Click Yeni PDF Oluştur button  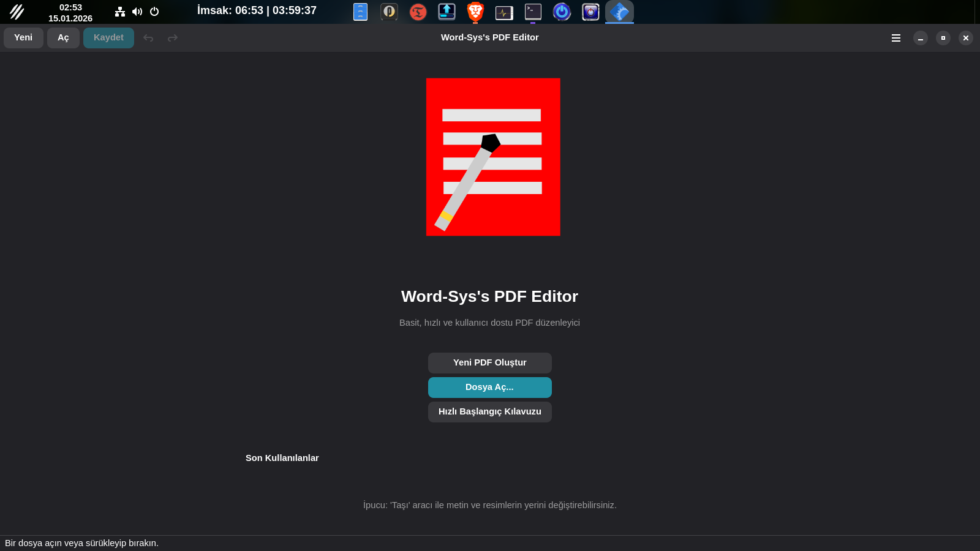[x=489, y=363]
